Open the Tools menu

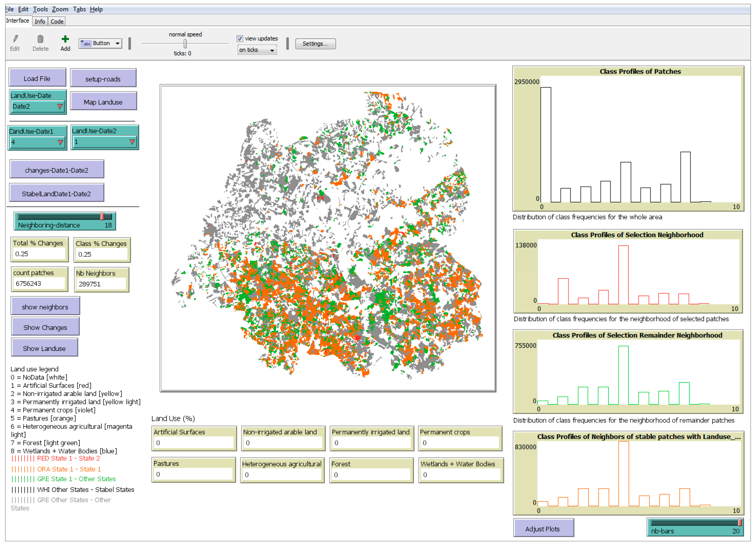tap(40, 9)
